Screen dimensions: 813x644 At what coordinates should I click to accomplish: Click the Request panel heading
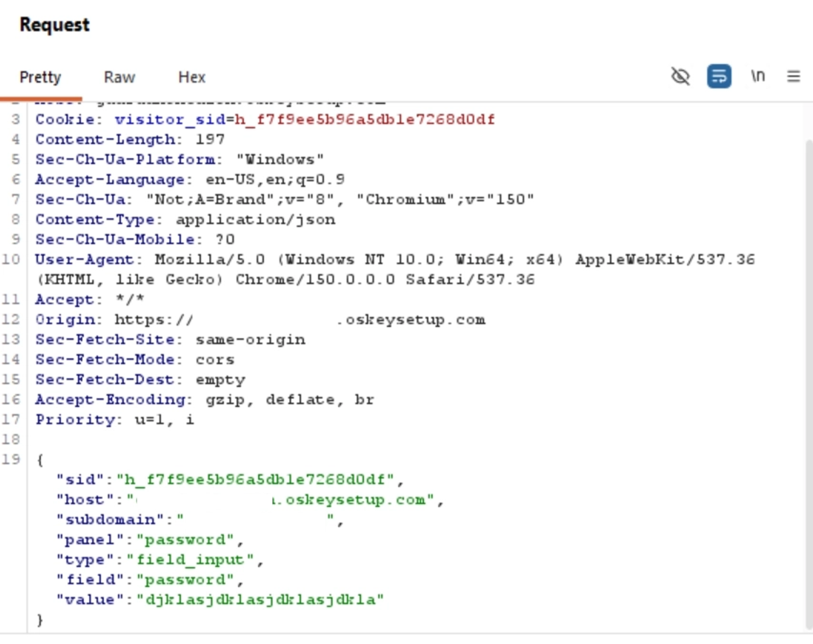55,25
